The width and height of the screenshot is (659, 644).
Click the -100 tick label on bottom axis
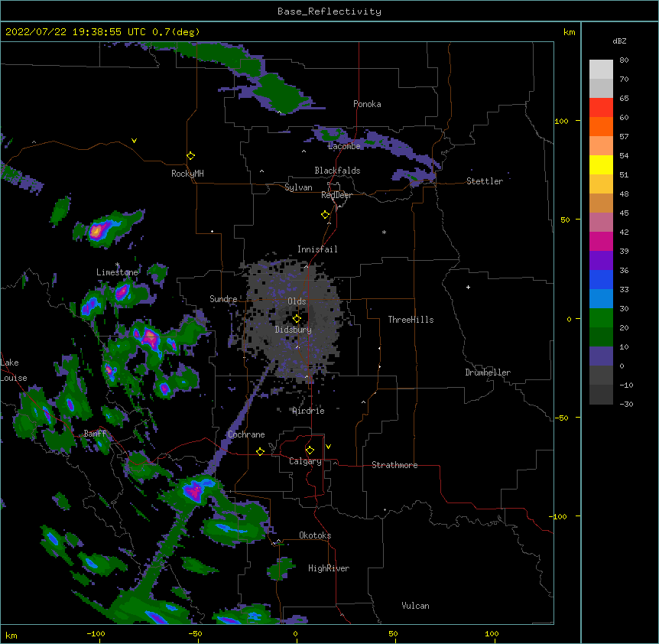[96, 633]
